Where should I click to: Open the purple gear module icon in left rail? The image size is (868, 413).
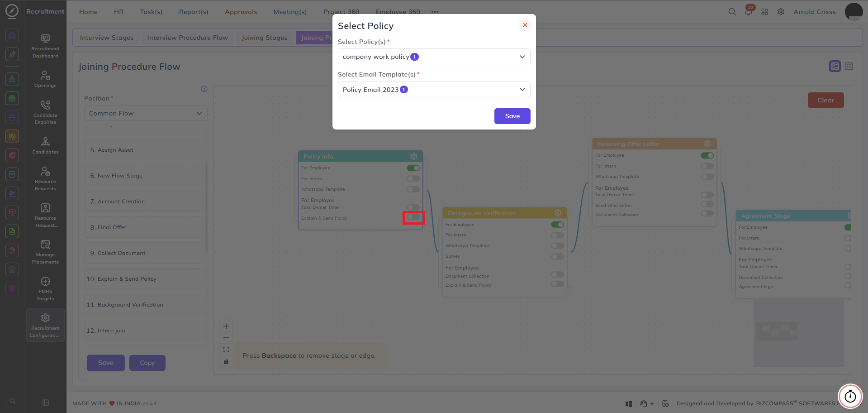click(x=12, y=288)
